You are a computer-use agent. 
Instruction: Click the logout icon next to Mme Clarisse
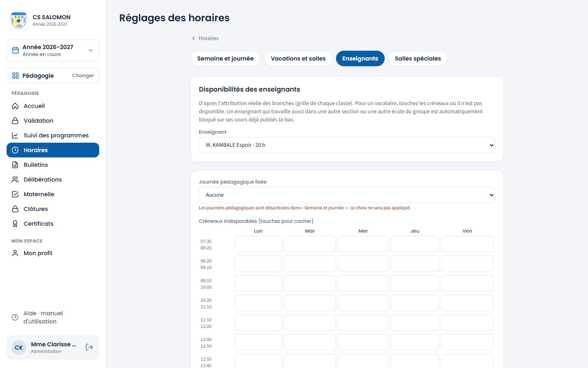(x=89, y=347)
